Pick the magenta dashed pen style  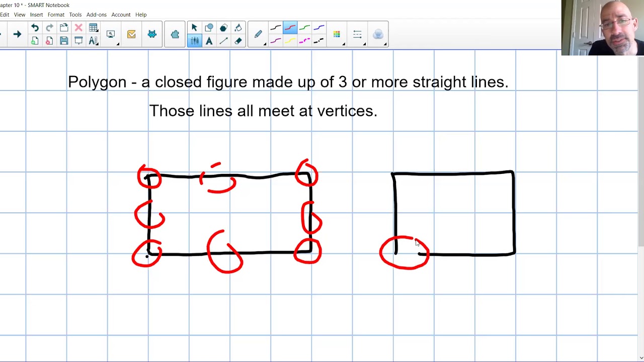point(304,41)
